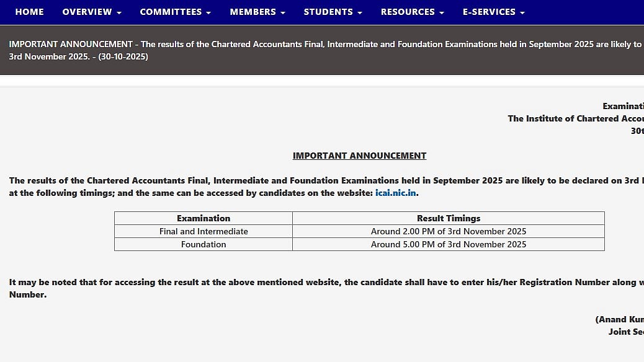
Task: Open the COMMITTEES menu
Action: [x=170, y=12]
